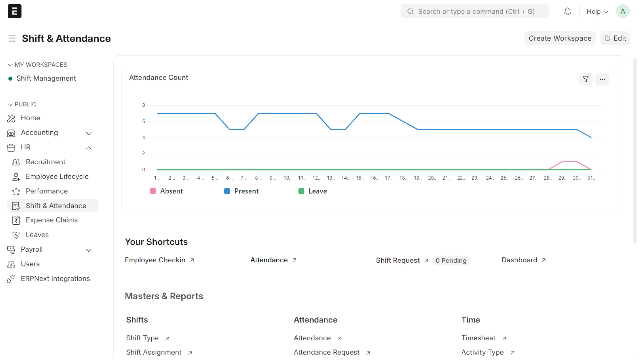Open Attendance Count chart options menu
The image size is (644, 360).
[602, 79]
